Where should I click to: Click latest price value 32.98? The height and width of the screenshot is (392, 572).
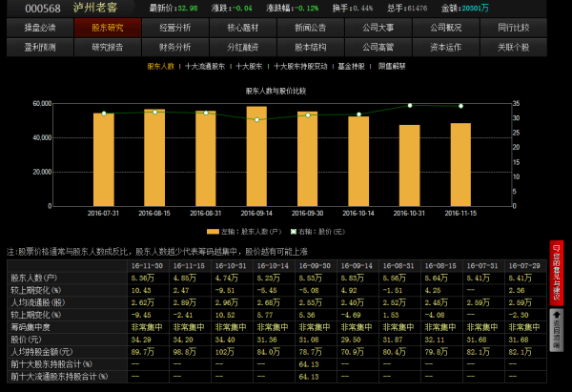(x=188, y=8)
